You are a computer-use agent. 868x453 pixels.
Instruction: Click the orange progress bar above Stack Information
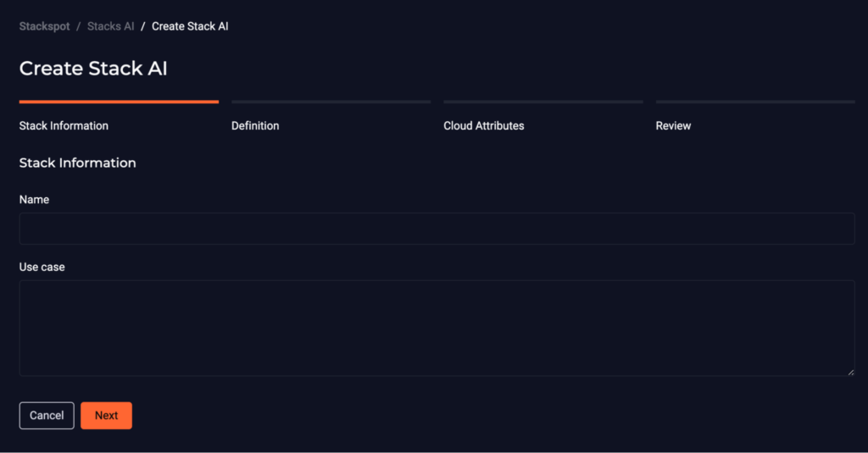point(119,102)
